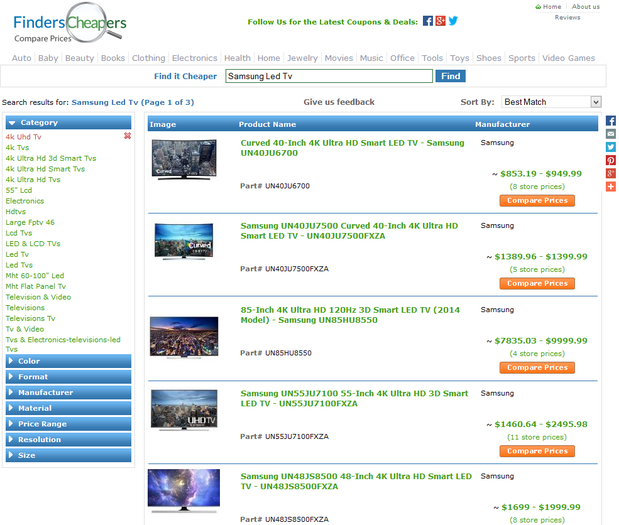Screen dimensions: 619x525
Task: Expand the Format filter
Action: click(68, 377)
